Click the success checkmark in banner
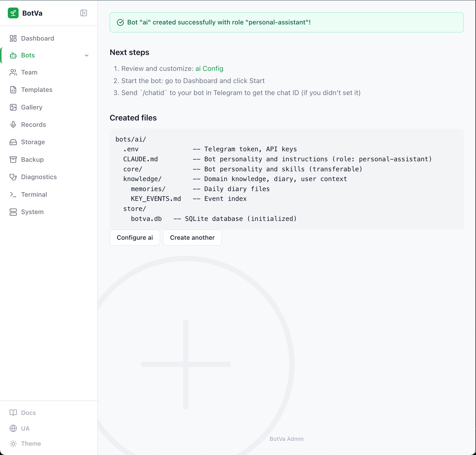Screen dimensions: 476x455 pyautogui.click(x=120, y=22)
